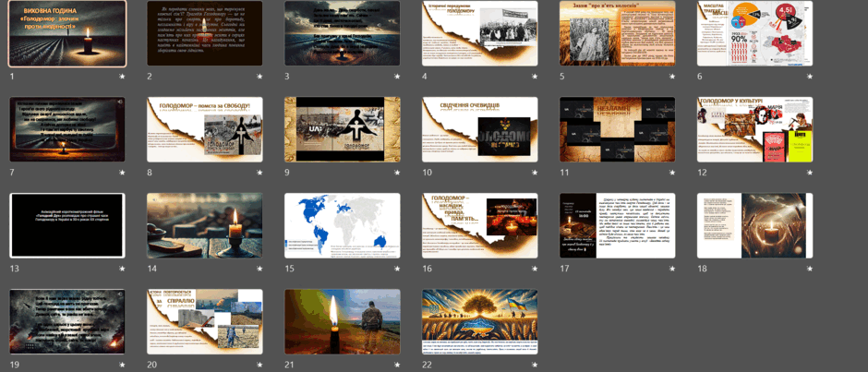Click the audio speaker icon on slide 19
This screenshot has height=372, width=868.
[120, 294]
